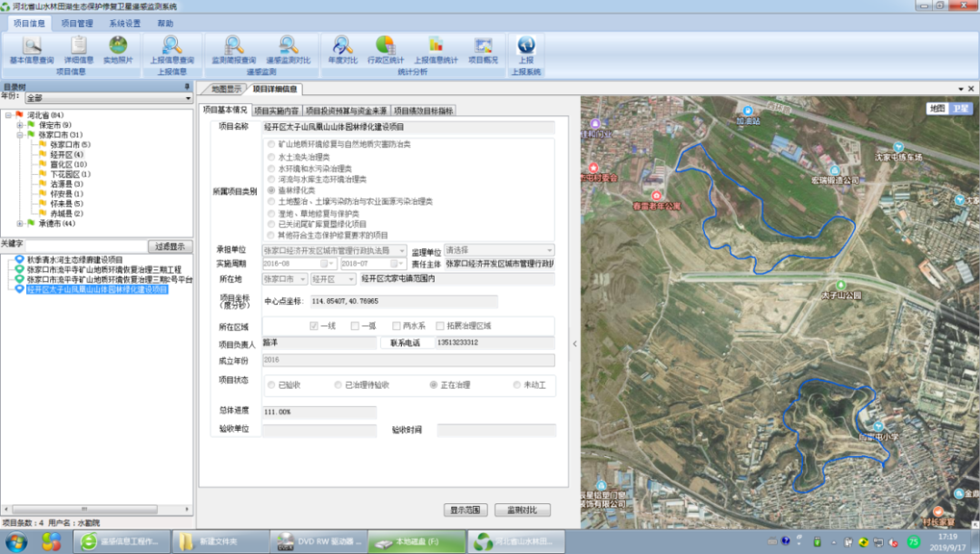Open the 上报信息统计 bar chart tool
Screen dimensions: 980x554
pos(436,50)
